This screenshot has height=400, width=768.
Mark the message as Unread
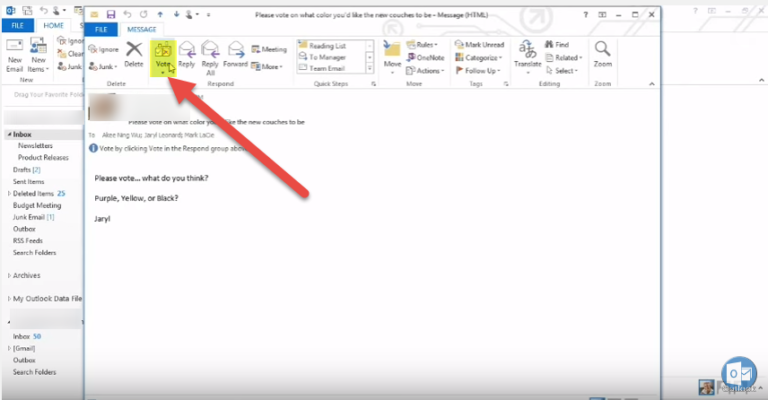(x=481, y=45)
